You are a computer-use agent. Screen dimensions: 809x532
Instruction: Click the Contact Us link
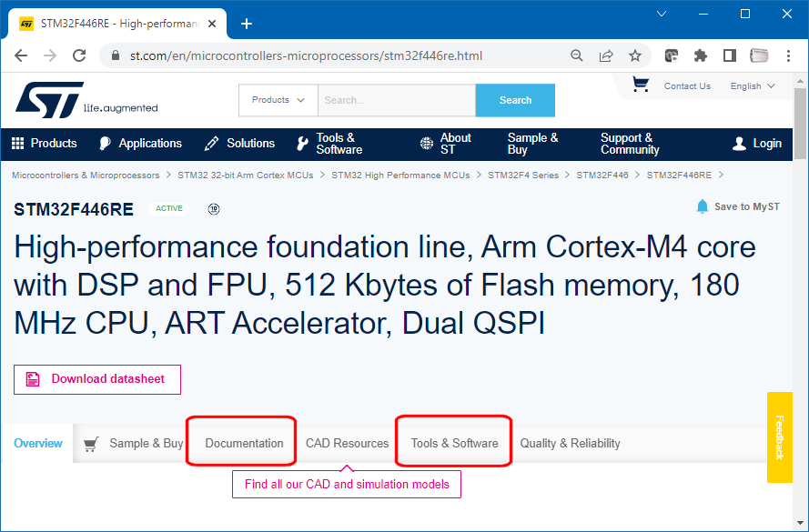click(687, 86)
